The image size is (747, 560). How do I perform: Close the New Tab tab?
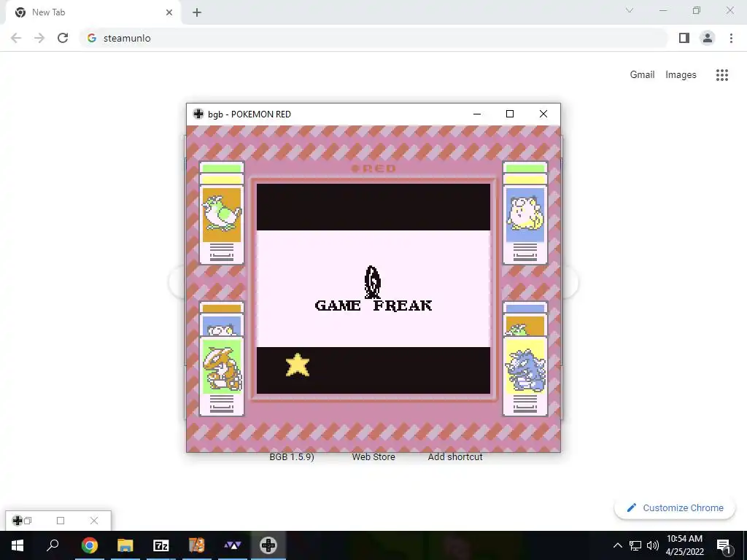169,12
